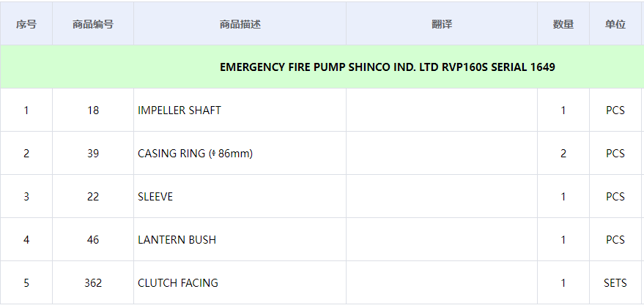Select the 商品描述 column header
Viewport: 644px width, 308px height.
pyautogui.click(x=240, y=24)
